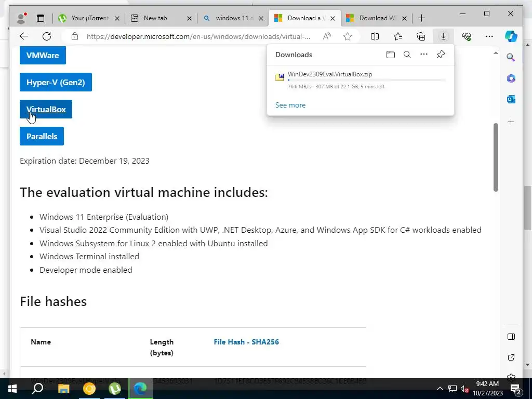Open Browser essentials heart icon

(467, 36)
